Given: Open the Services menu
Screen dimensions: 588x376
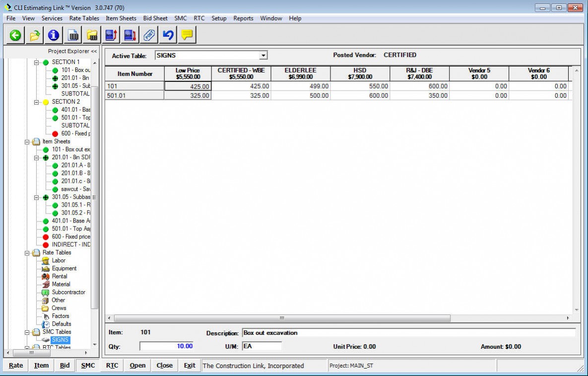Looking at the screenshot, I should (52, 18).
